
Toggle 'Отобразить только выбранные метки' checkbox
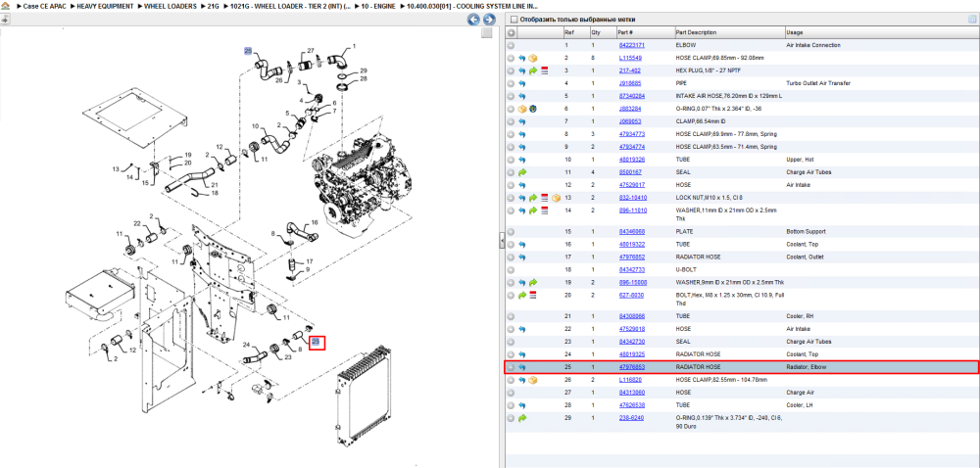(x=514, y=20)
